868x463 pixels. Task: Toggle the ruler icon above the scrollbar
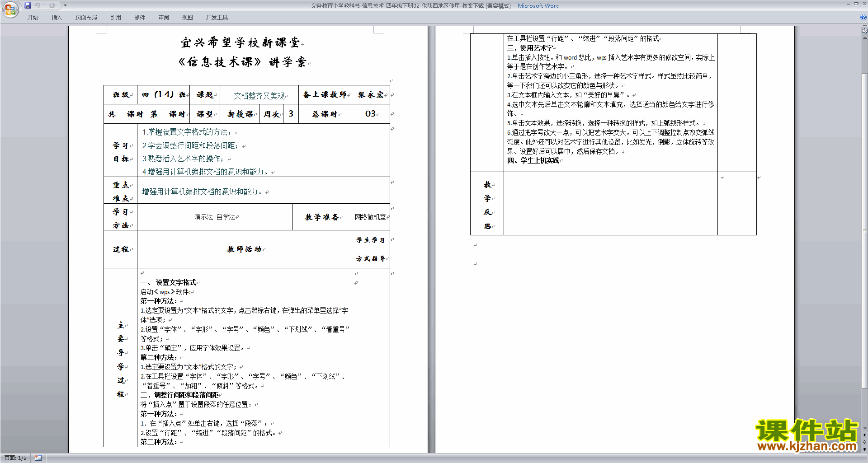point(865,31)
